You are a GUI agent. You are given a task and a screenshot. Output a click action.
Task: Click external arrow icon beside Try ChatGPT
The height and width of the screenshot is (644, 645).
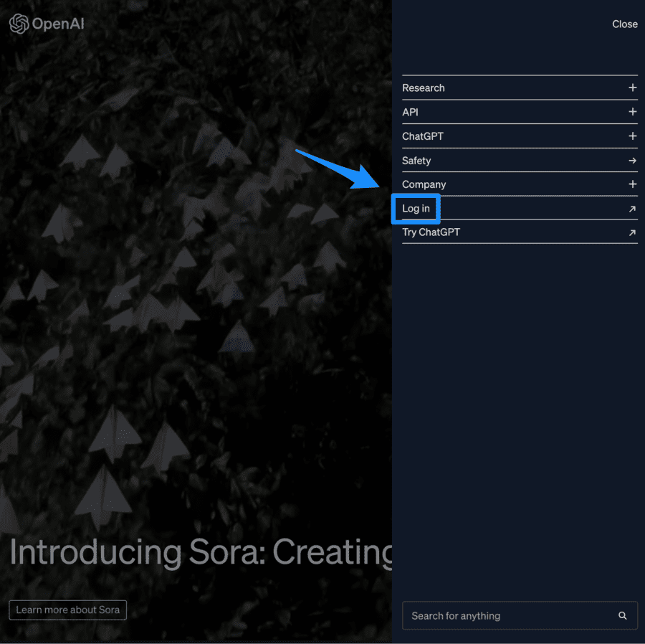tap(632, 233)
